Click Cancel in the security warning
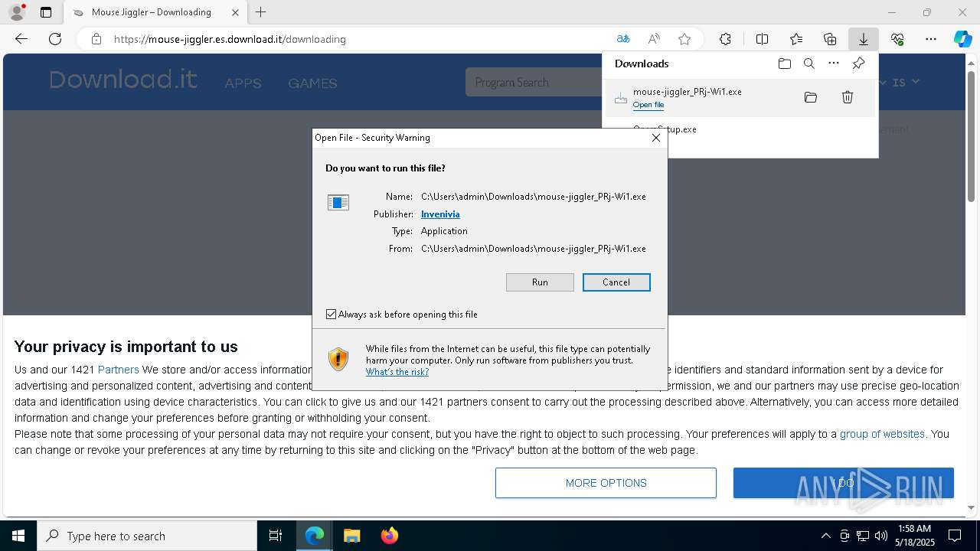980x551 pixels. coord(616,282)
